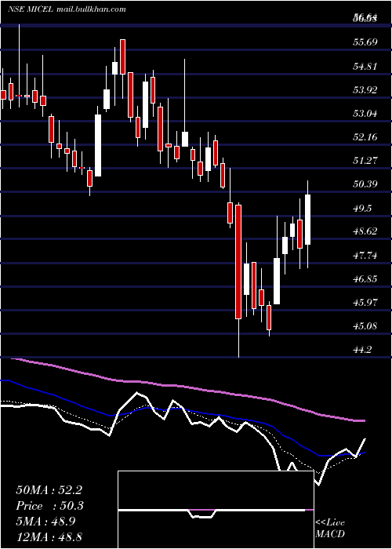392x549 pixels.
Task: Select the 46.85 price axis label
Action: coord(366,279)
